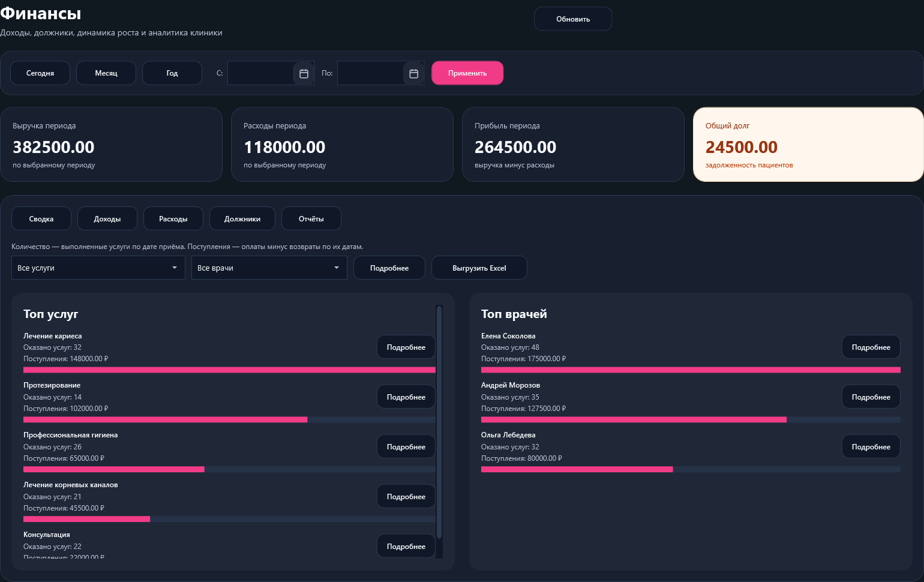The width and height of the screenshot is (924, 582).
Task: Expand the 'Все услуги' dropdown
Action: pos(98,268)
